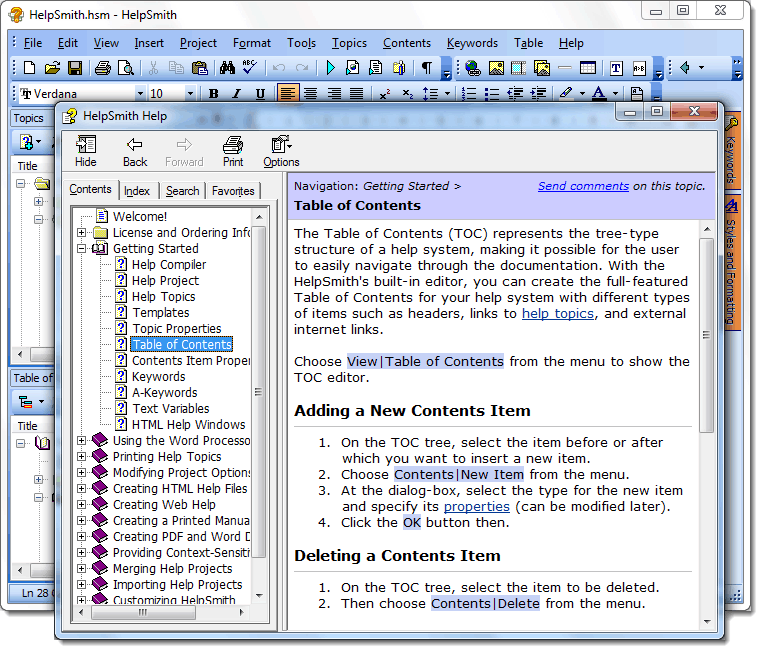Click the help content scrollbar down arrow
This screenshot has width=761, height=650.
point(707,622)
